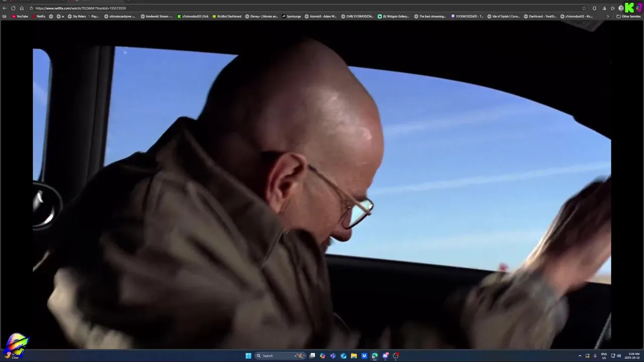Screen dimensions: 644x362
Task: Open Discord from the taskbar
Action: click(x=385, y=355)
